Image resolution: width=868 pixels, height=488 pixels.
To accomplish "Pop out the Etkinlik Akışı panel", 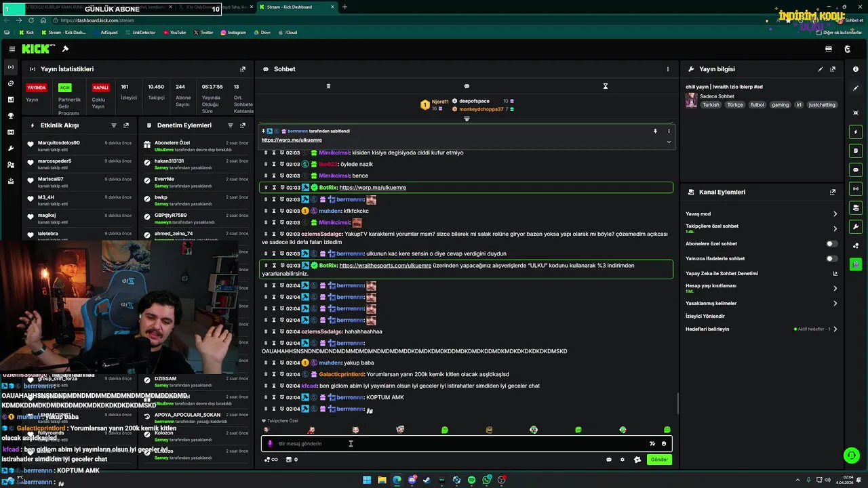I will [x=126, y=125].
